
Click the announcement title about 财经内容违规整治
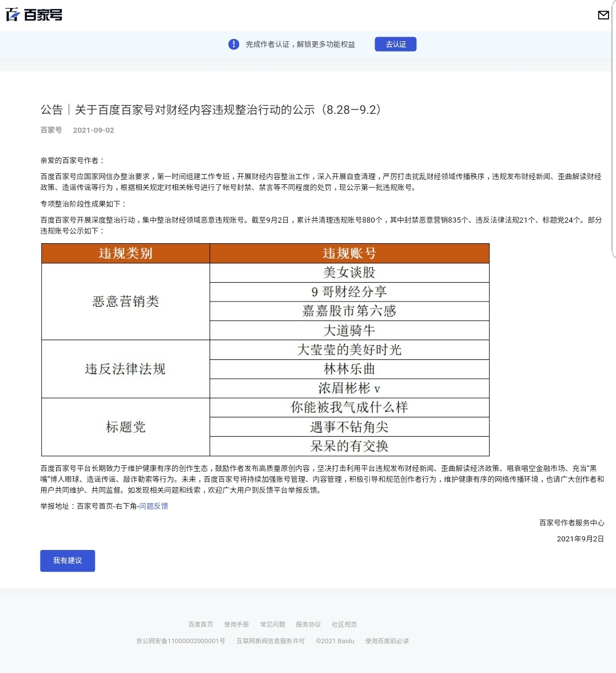click(210, 110)
